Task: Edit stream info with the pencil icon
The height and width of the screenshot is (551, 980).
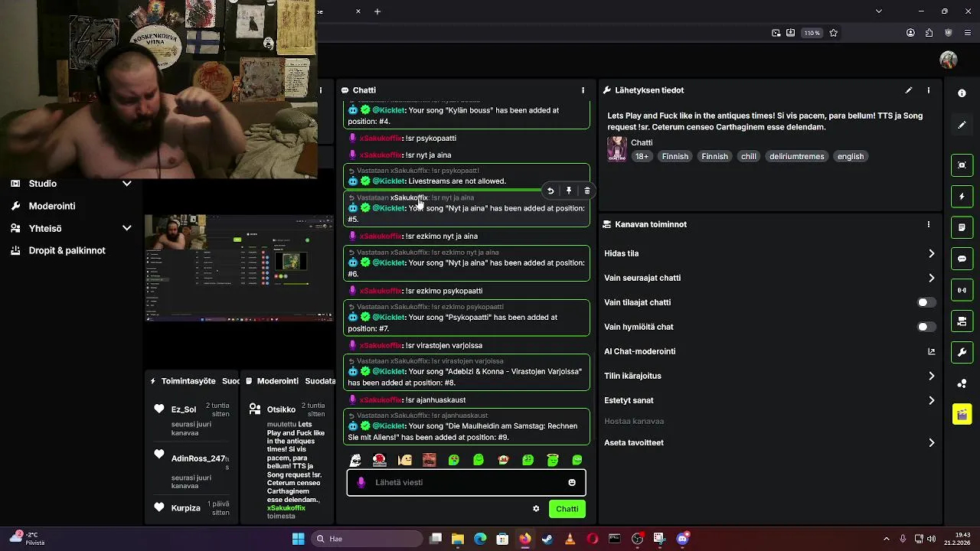Action: (x=909, y=90)
